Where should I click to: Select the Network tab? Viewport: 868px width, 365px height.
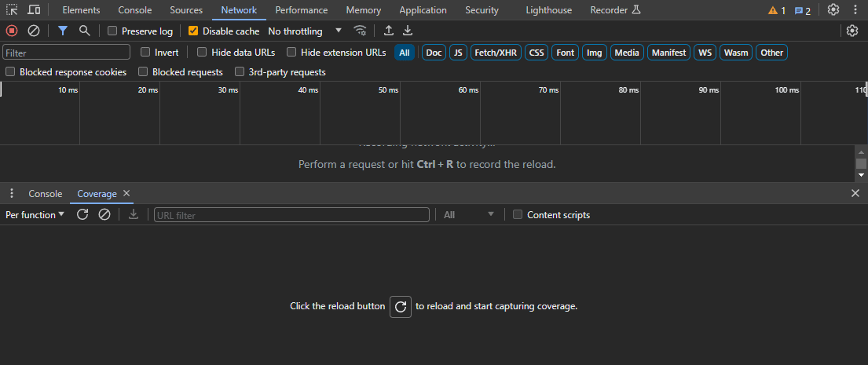click(239, 10)
